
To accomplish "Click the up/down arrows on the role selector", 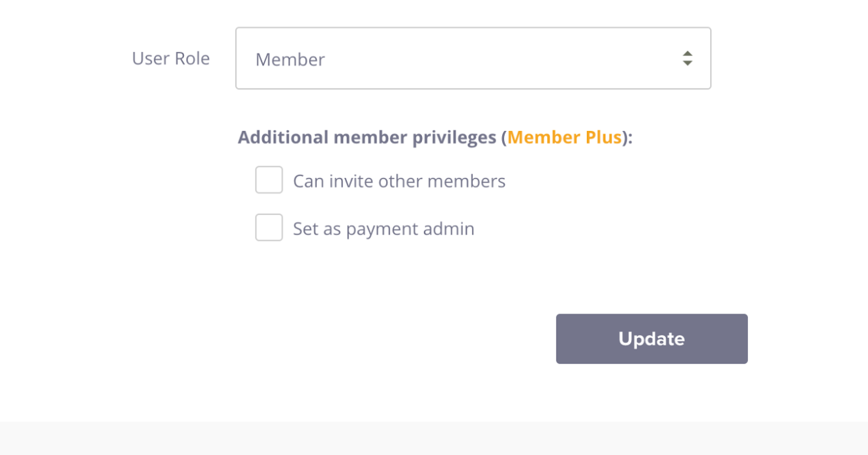I will [688, 58].
